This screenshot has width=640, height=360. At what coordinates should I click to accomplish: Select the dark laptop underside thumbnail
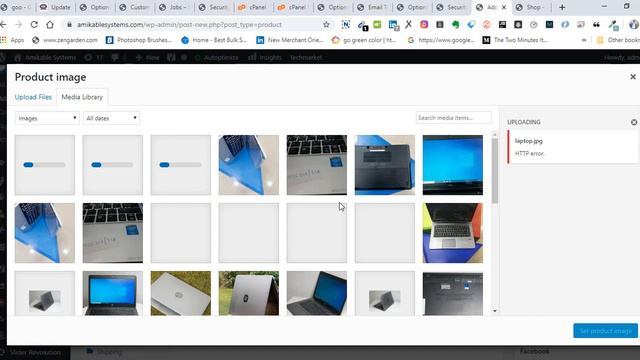click(x=384, y=165)
